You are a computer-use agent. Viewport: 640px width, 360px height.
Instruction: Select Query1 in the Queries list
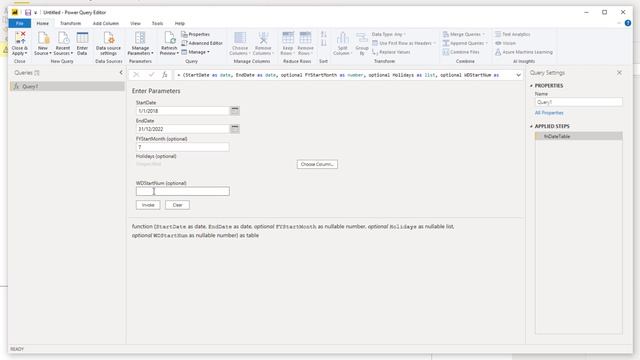(x=67, y=87)
